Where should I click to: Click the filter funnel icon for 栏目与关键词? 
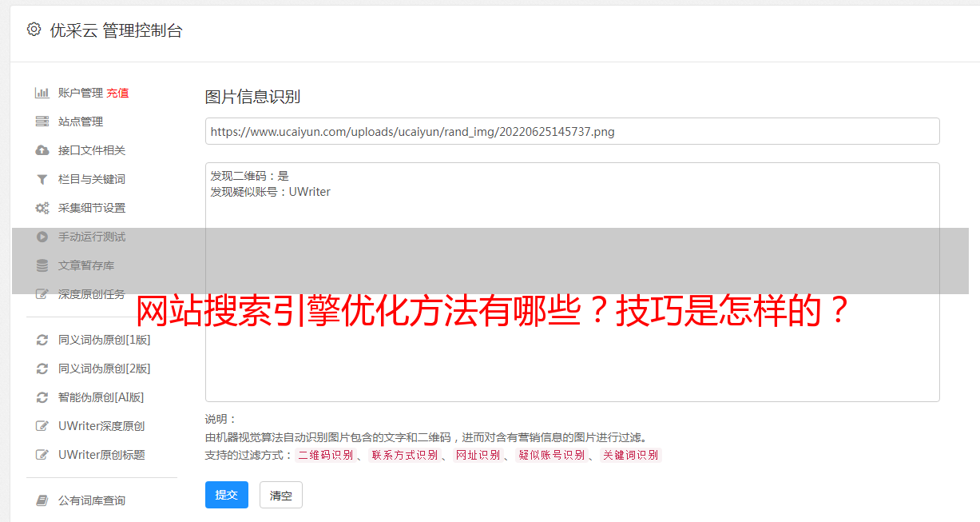pos(42,179)
